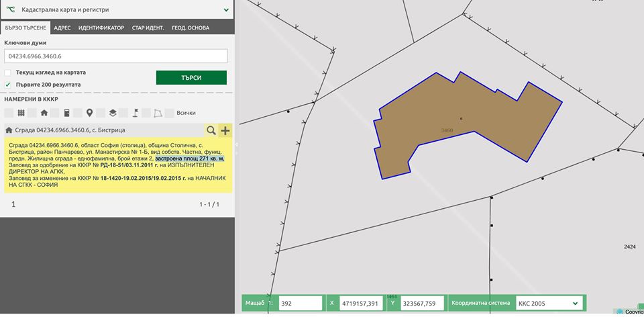This screenshot has height=317, width=644.
Task: Select the door (self-contained units) filter icon
Action: pos(67,113)
